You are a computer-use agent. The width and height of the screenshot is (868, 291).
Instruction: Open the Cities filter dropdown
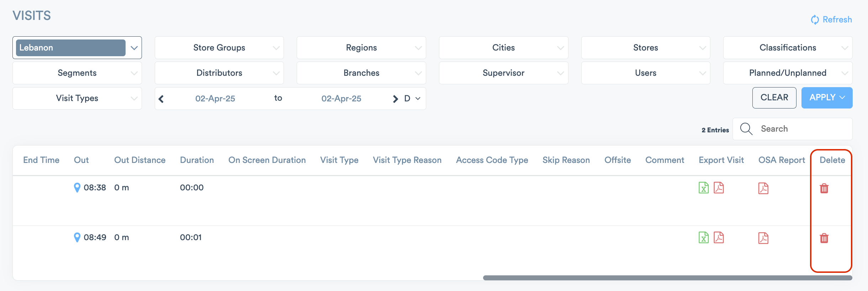(x=503, y=48)
